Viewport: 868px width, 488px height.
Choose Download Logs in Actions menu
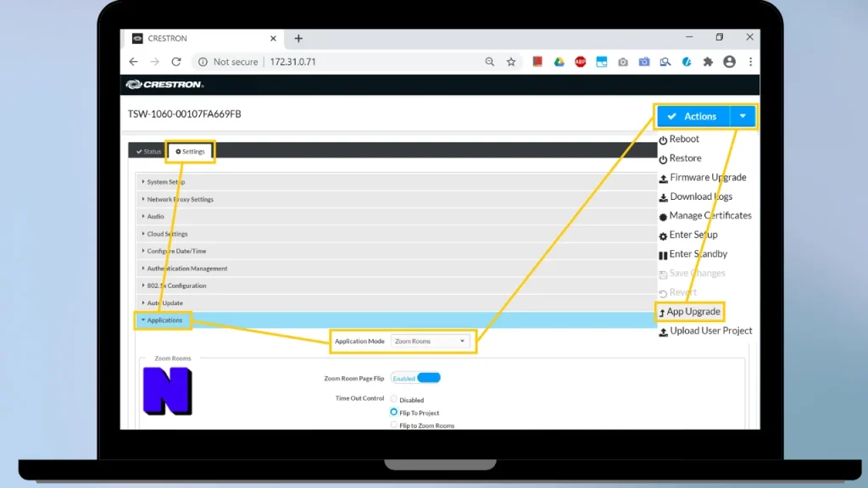pyautogui.click(x=695, y=197)
